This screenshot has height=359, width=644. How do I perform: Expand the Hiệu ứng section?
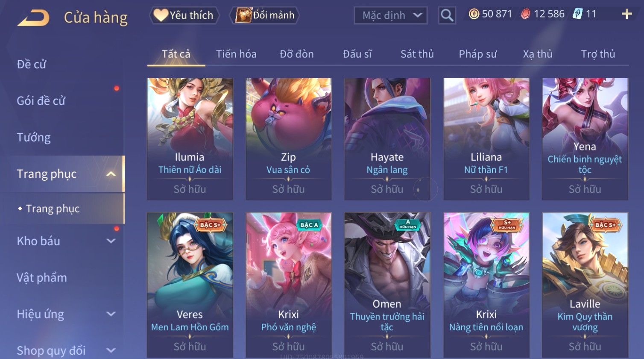(111, 314)
